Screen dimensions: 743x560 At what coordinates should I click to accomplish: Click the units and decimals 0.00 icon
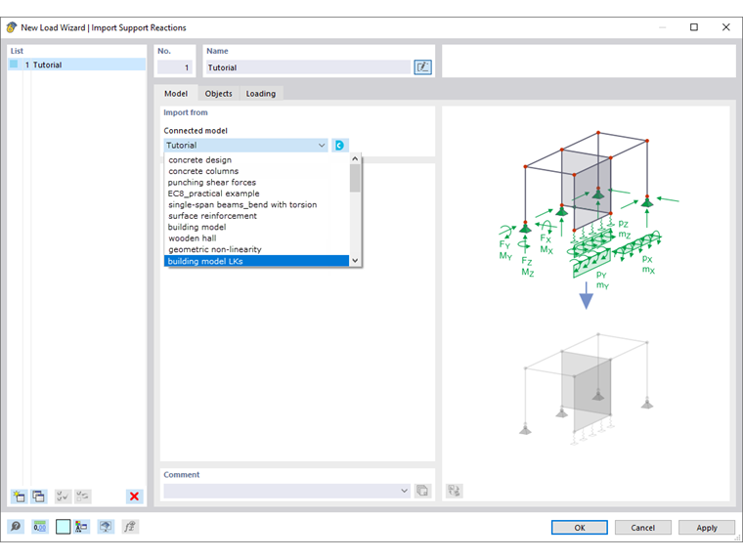(x=40, y=527)
